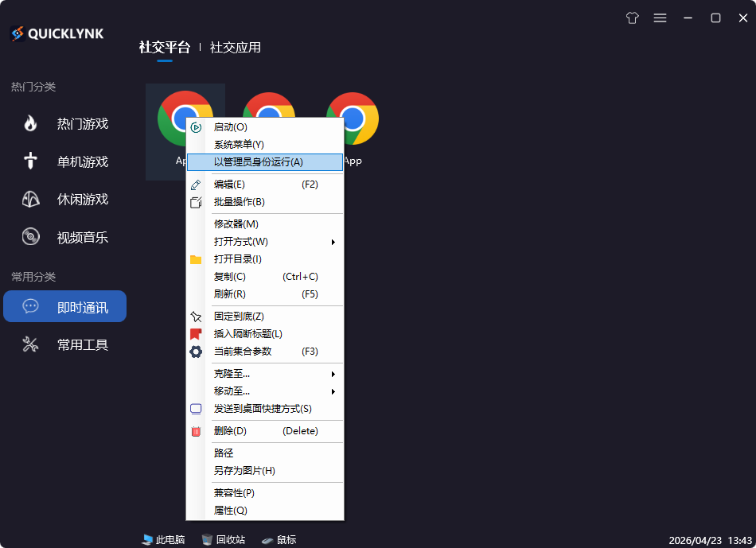This screenshot has height=548, width=756.
Task: Click the red trash icon beside 删除
Action: (x=196, y=430)
